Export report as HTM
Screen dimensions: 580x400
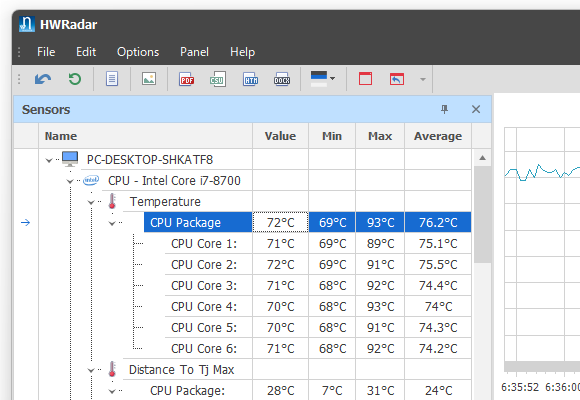[x=250, y=79]
